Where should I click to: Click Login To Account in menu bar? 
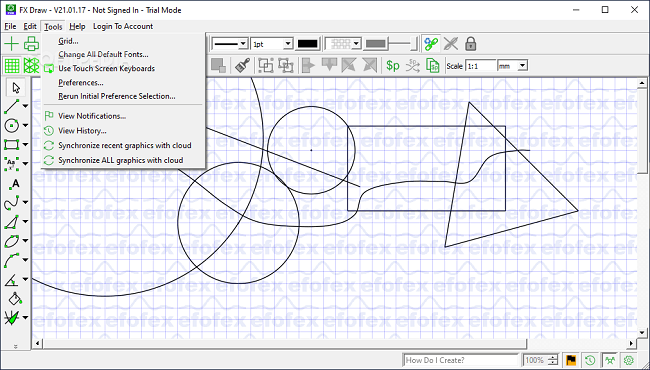(x=123, y=27)
